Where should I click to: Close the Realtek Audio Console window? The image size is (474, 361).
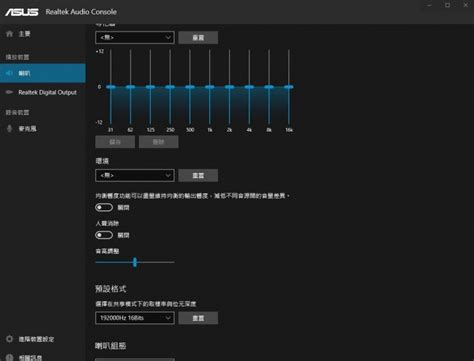[x=466, y=5]
